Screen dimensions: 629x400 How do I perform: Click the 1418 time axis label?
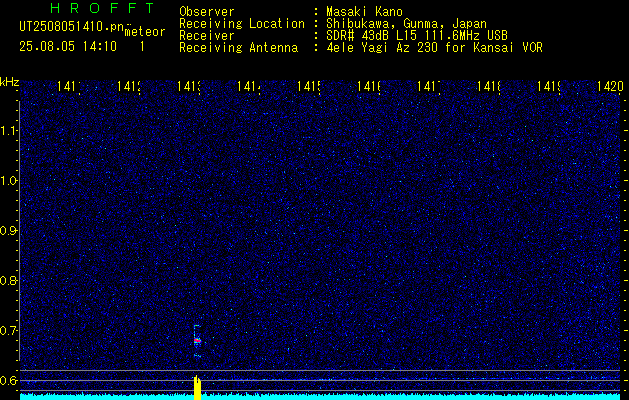tap(489, 86)
